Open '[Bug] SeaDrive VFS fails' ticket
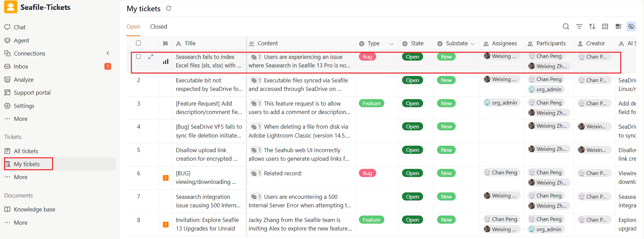Viewport: 644px width, 239px height. pos(209,131)
